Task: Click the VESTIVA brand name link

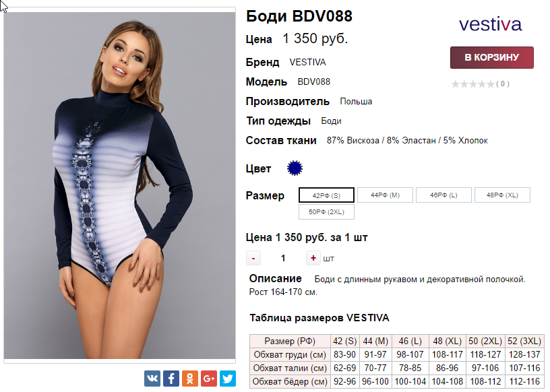Action: [307, 63]
